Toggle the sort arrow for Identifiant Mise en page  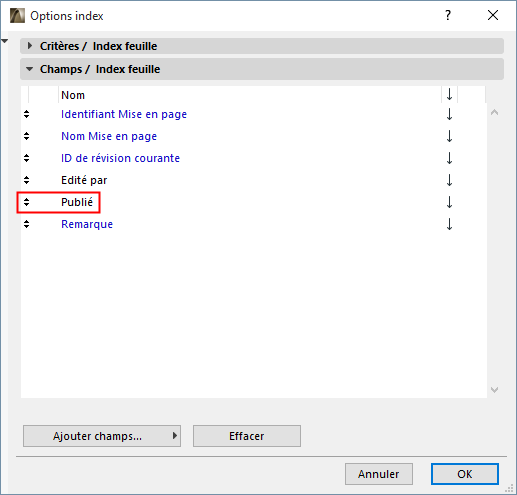pyautogui.click(x=449, y=114)
